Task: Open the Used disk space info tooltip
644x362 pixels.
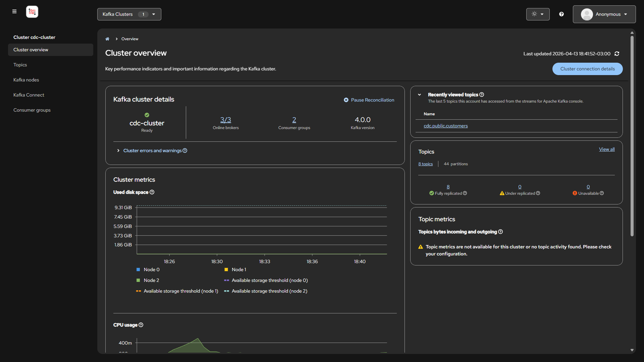Action: click(x=152, y=192)
